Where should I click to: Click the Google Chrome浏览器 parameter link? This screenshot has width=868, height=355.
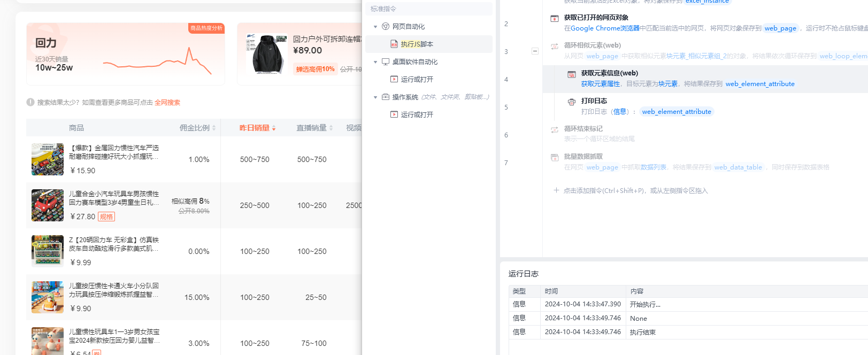[605, 28]
